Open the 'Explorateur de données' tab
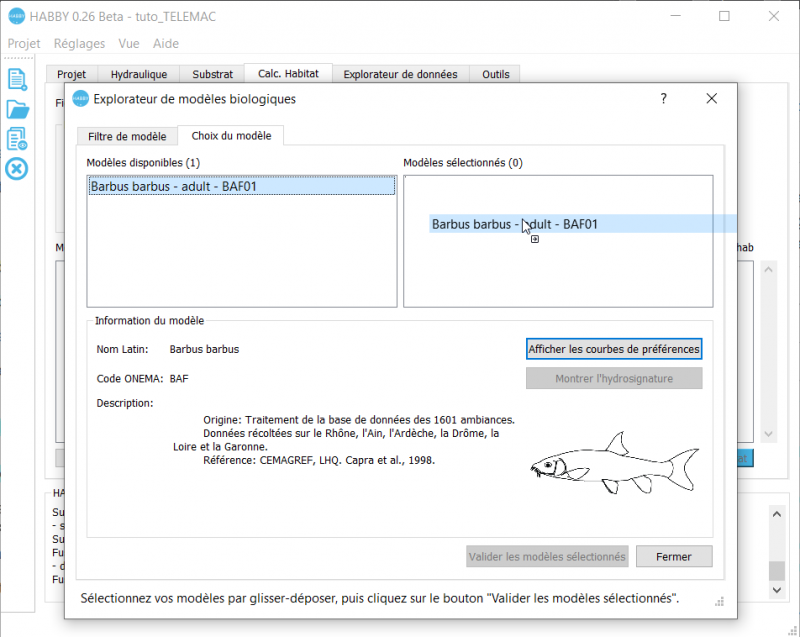Screen dimensions: 800x637 (x=399, y=73)
